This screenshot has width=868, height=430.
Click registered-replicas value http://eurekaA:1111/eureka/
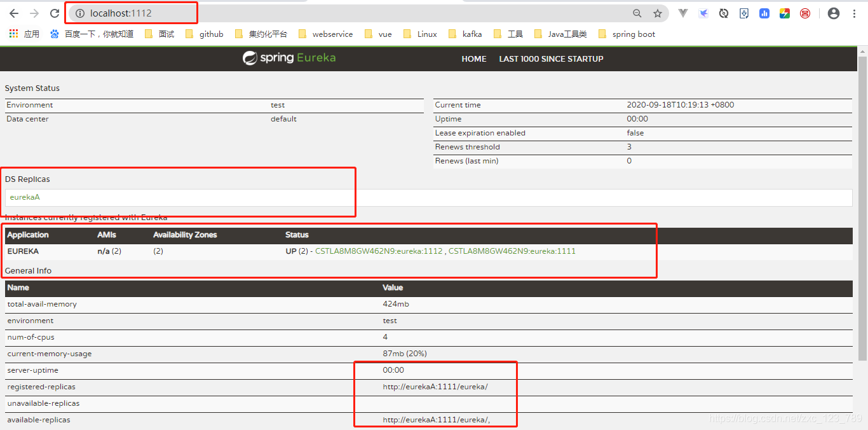pos(435,387)
